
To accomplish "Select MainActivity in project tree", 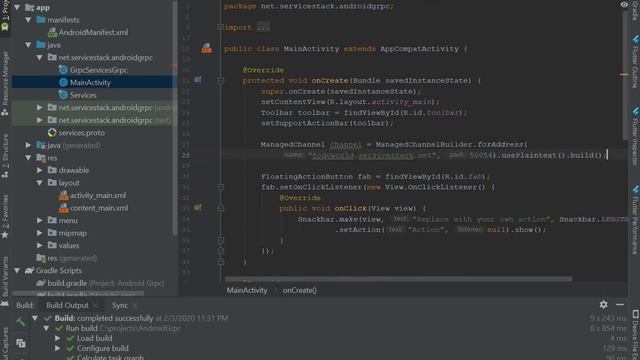I will coord(90,82).
